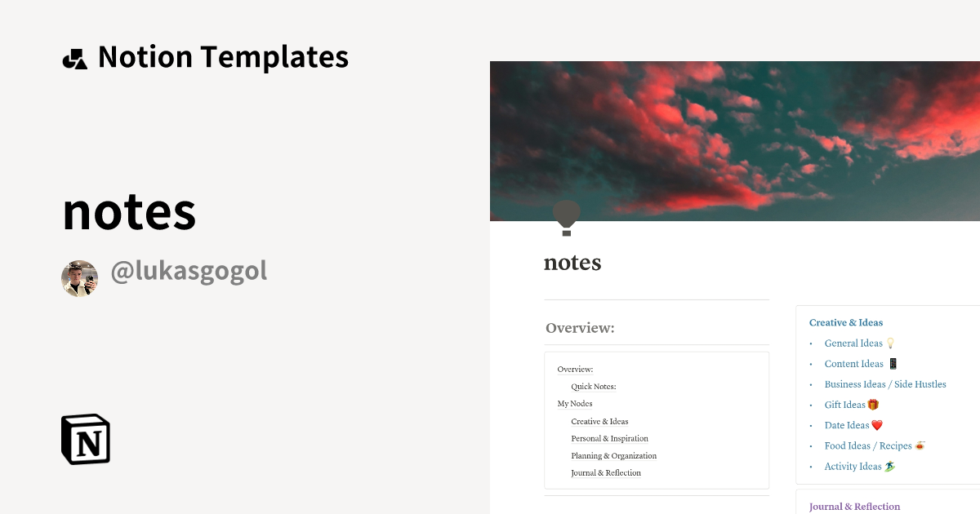
Task: Open the @lukasgogol creator profile
Action: (x=189, y=271)
